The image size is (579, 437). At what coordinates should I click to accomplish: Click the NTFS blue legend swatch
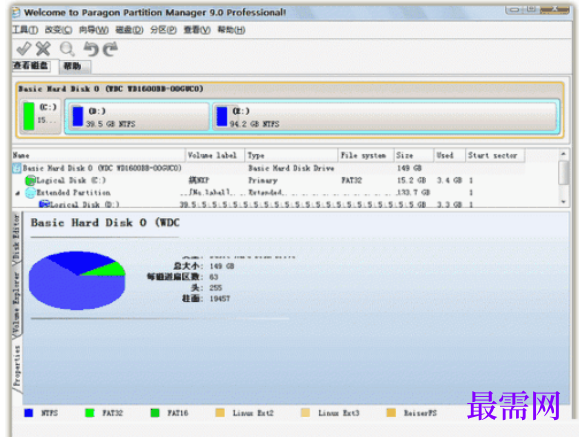(28, 413)
